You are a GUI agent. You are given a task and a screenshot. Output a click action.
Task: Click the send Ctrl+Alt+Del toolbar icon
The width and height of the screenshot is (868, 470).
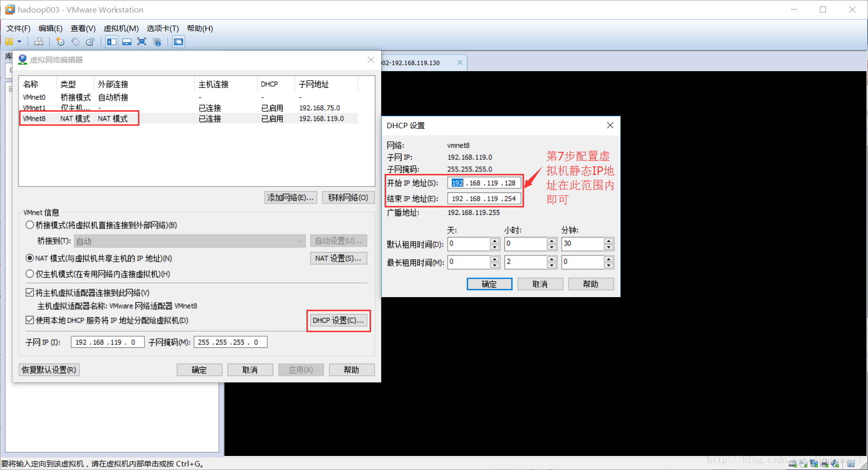pos(39,42)
